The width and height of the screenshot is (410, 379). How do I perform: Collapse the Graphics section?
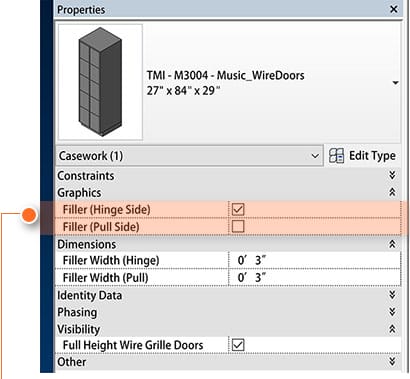(x=392, y=192)
